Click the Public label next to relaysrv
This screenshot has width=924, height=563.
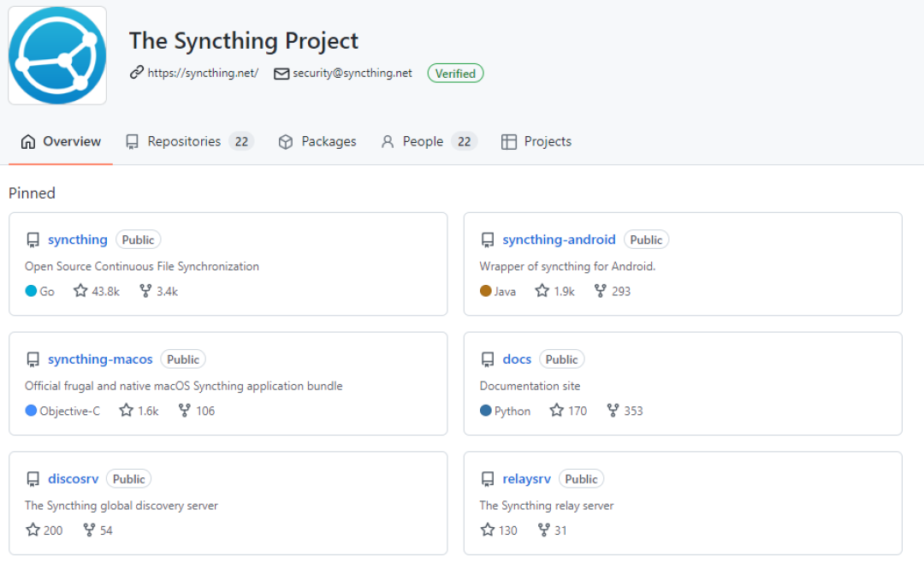coord(581,479)
